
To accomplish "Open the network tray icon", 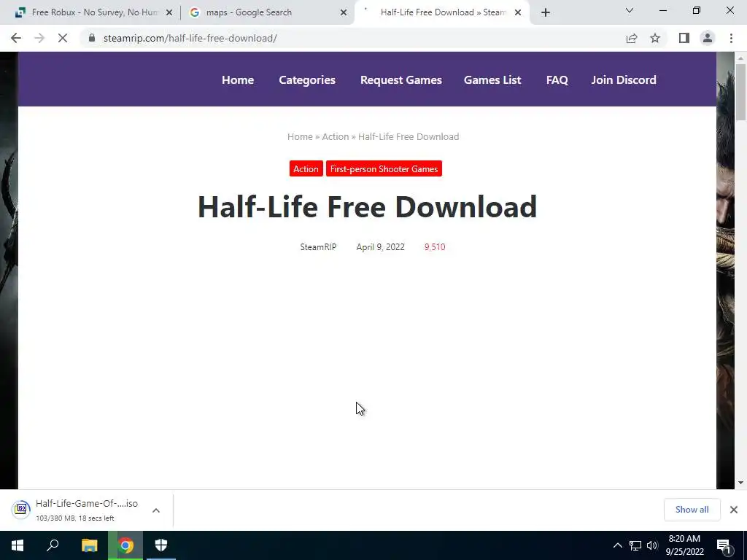I will (x=635, y=545).
